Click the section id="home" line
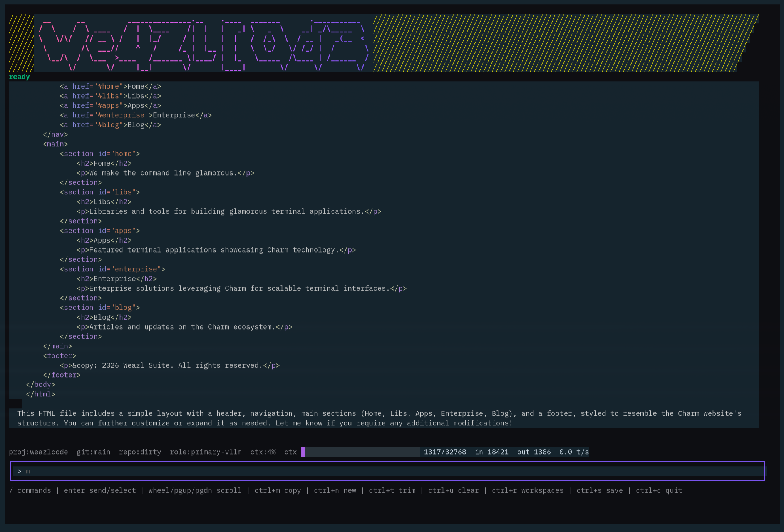This screenshot has height=532, width=784. coord(100,154)
